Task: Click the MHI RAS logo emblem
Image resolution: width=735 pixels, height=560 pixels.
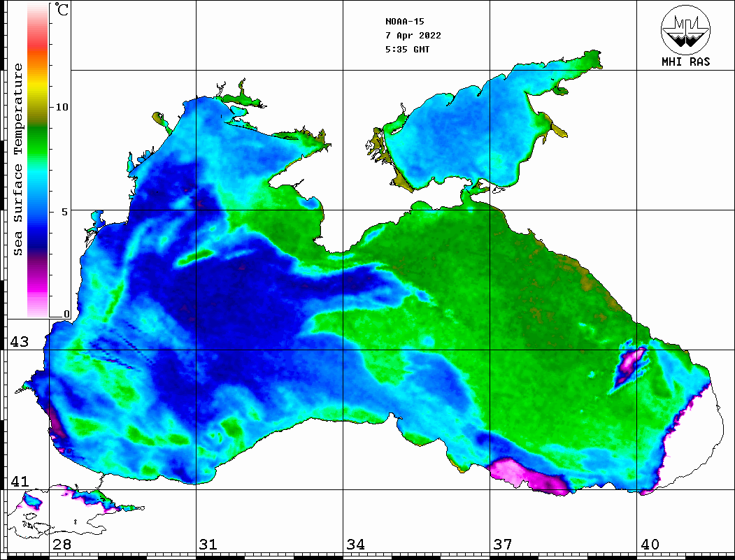Action: point(686,29)
